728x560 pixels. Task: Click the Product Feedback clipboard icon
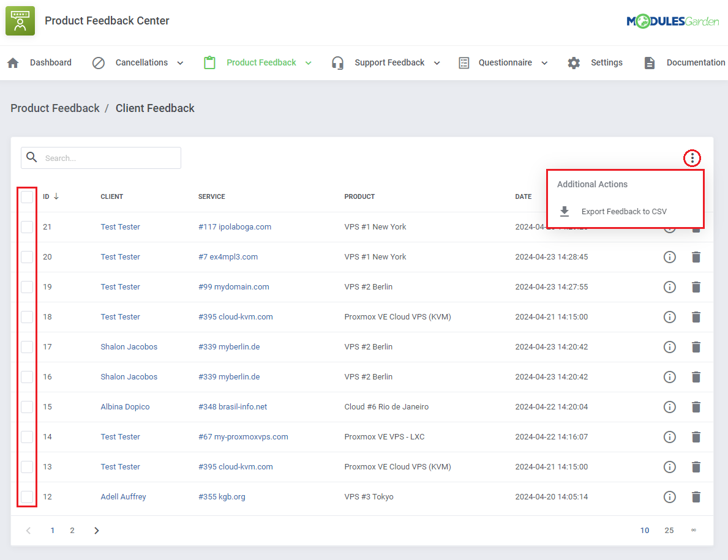[209, 62]
